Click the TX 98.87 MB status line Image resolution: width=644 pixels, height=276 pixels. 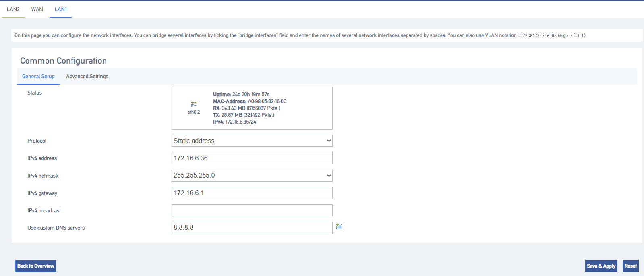244,115
